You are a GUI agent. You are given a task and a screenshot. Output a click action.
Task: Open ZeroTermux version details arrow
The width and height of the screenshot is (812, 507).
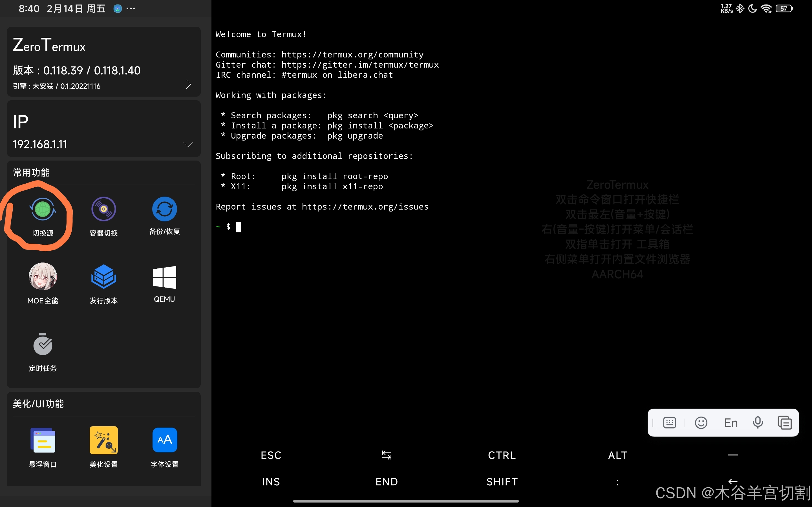click(x=188, y=84)
